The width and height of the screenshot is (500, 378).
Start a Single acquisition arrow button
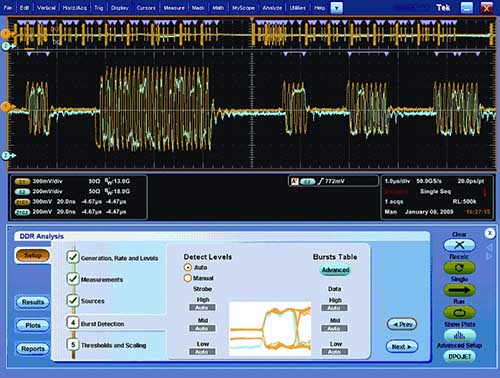(459, 290)
